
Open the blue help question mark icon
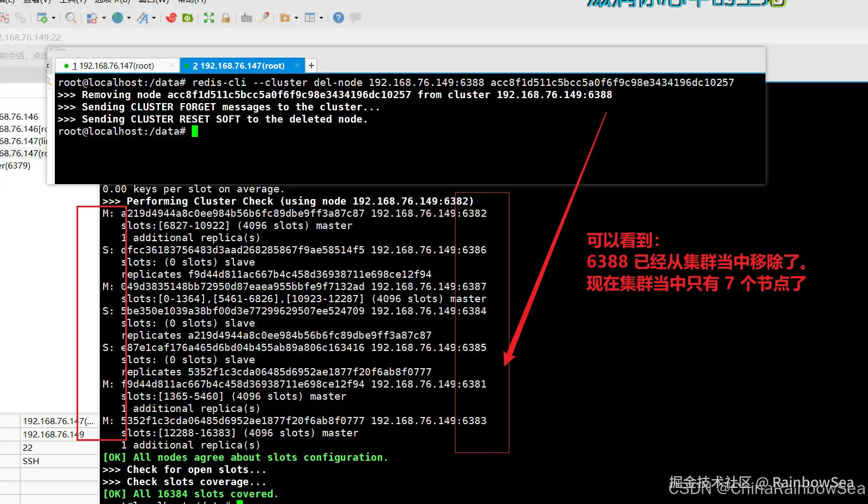(339, 18)
